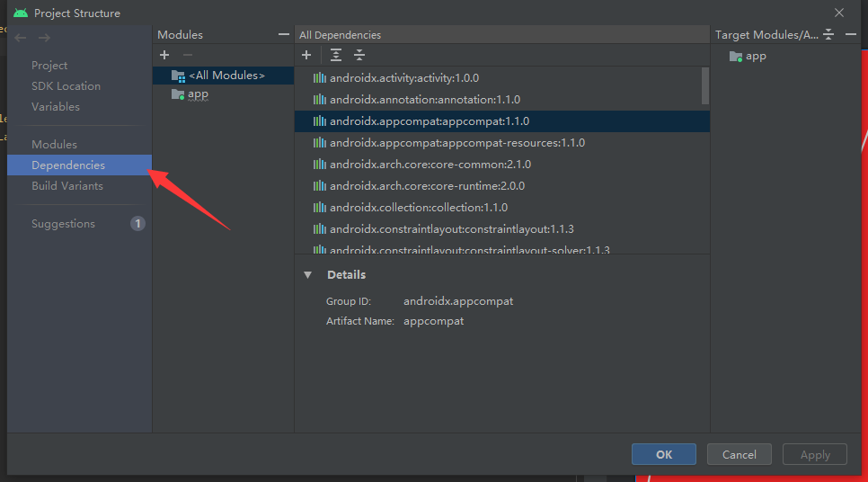868x482 pixels.
Task: Open SDK Location settings
Action: point(66,85)
